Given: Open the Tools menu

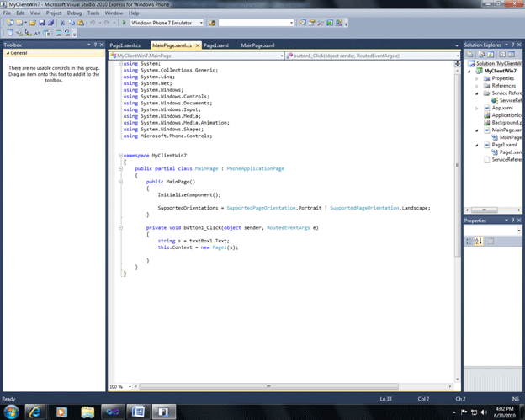Looking at the screenshot, I should point(93,13).
